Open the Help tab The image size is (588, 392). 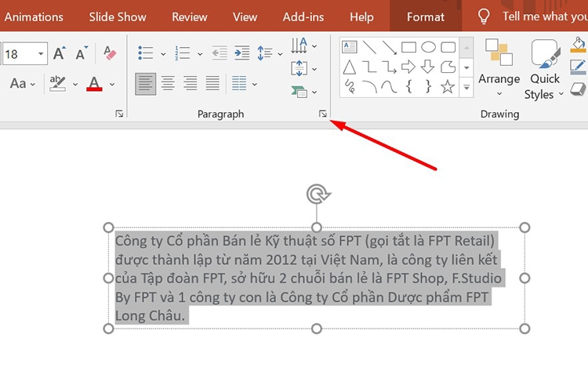(361, 17)
